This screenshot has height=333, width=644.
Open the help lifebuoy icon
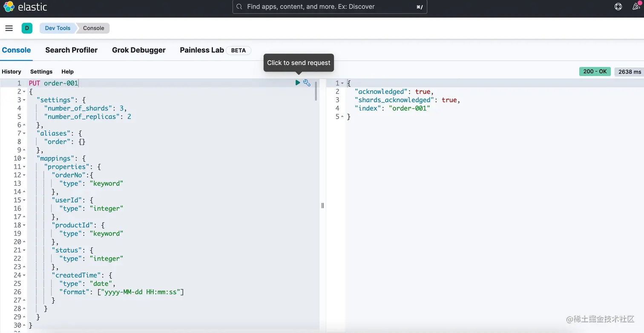[618, 7]
